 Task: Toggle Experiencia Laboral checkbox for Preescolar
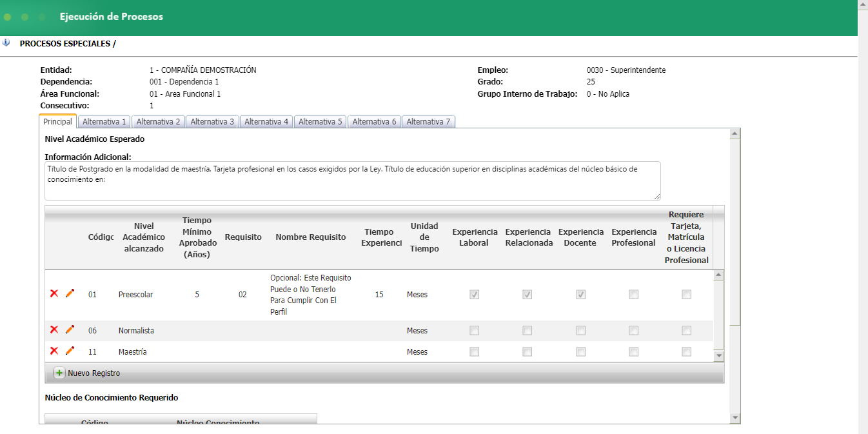click(x=475, y=295)
